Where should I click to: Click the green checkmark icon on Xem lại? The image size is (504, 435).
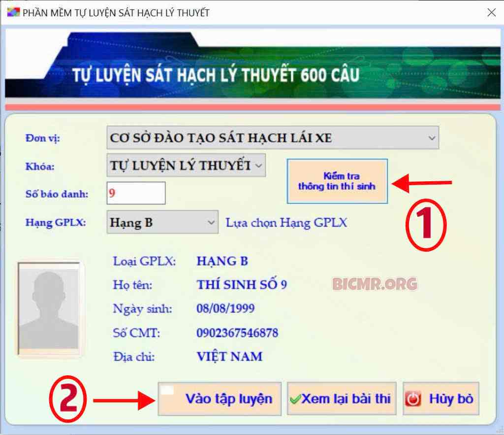tap(295, 400)
